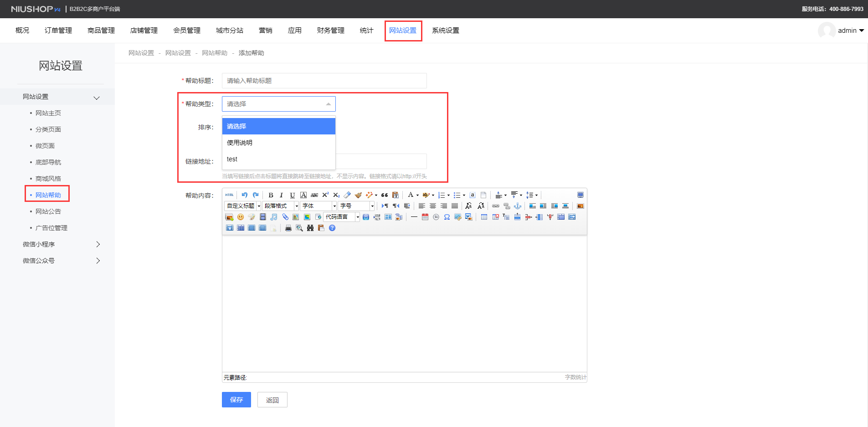This screenshot has height=427, width=868.
Task: Toggle strikethrough text formatting
Action: (314, 195)
